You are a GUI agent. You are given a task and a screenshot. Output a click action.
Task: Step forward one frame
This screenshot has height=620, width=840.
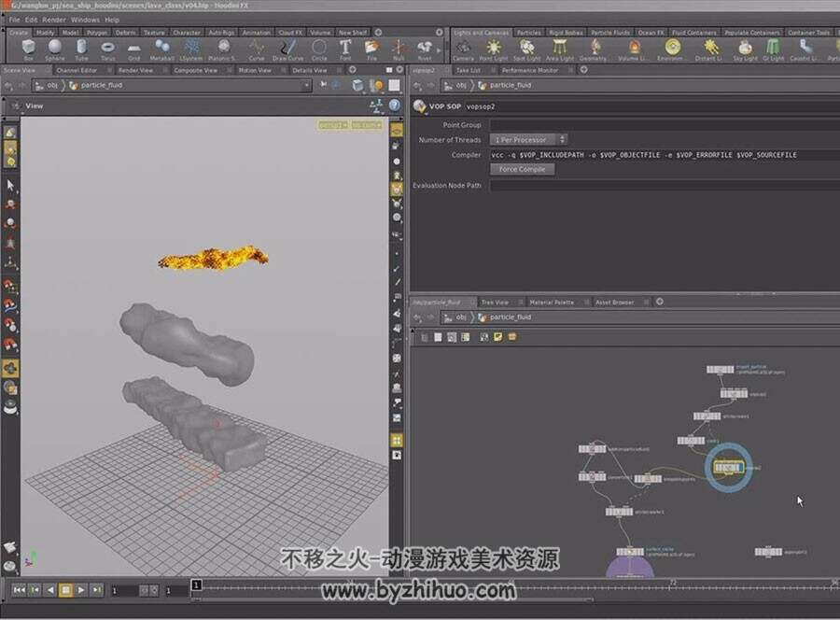[x=97, y=590]
